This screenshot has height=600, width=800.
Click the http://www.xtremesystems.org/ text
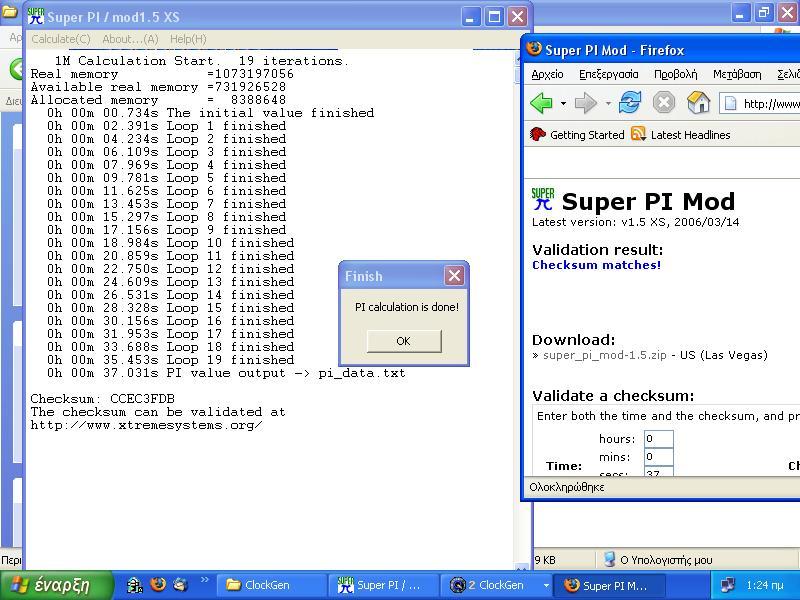click(146, 425)
